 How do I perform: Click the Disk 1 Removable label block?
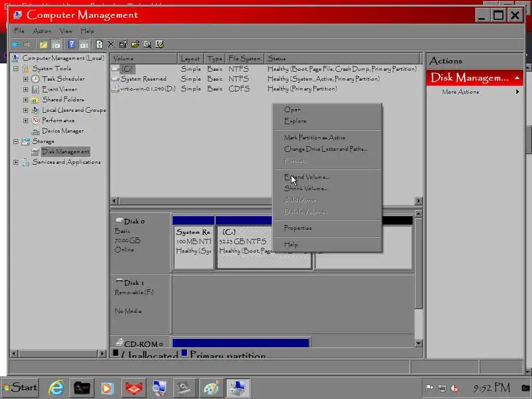(140, 304)
